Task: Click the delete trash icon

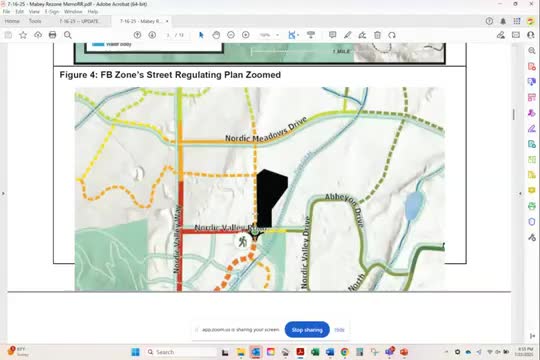Action: pos(377,35)
